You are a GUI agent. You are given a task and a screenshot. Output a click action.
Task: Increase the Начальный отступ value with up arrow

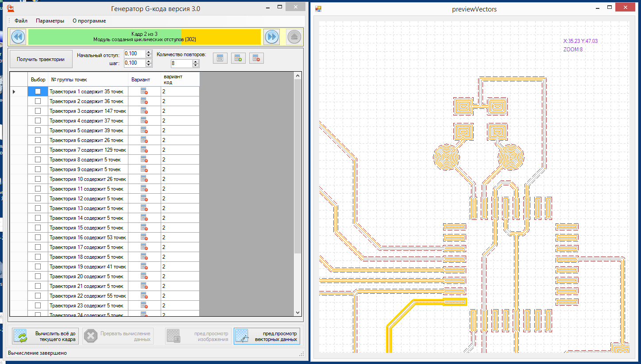point(149,52)
